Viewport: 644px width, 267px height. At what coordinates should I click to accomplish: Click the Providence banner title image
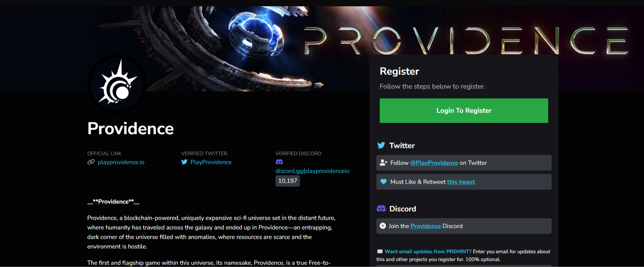466,40
